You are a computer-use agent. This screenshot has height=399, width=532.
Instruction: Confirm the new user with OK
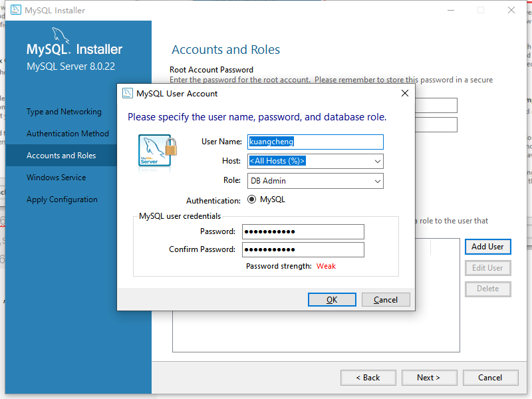tap(332, 299)
